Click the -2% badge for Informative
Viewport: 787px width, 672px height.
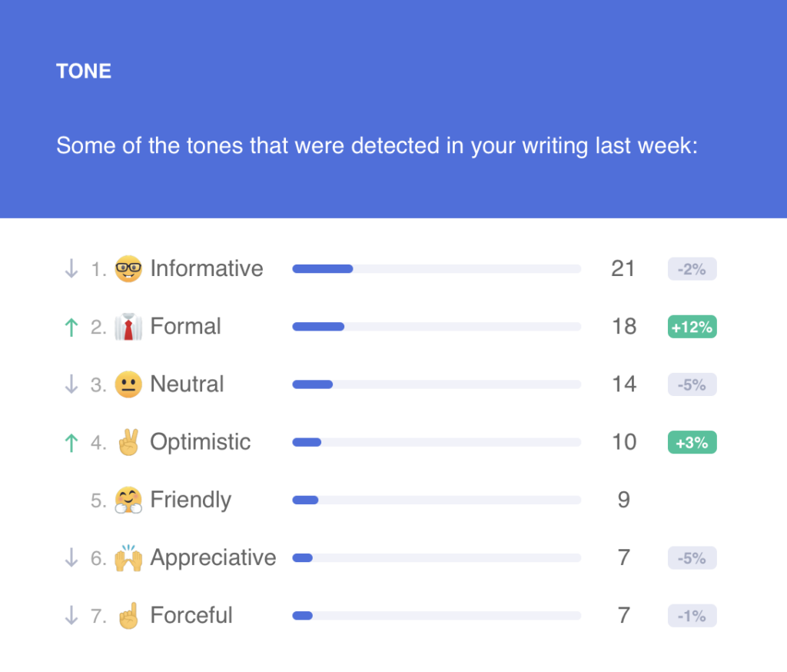pyautogui.click(x=692, y=268)
